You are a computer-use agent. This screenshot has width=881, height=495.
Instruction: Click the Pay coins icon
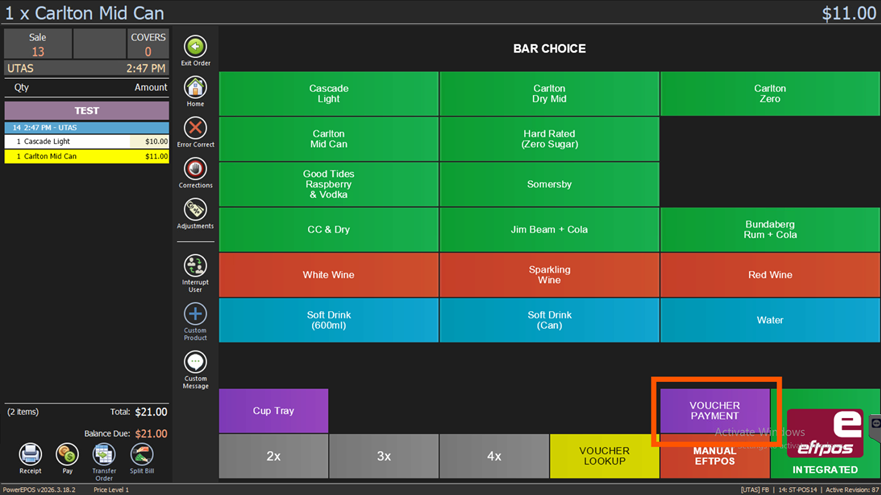(67, 454)
